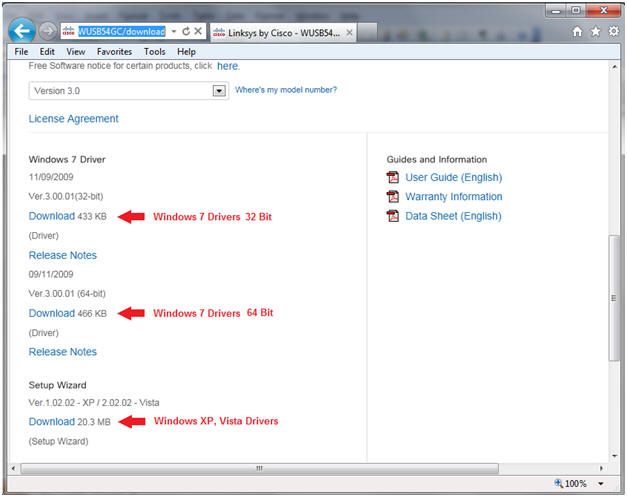
Task: Click the browser Forward arrow button
Action: tap(48, 31)
